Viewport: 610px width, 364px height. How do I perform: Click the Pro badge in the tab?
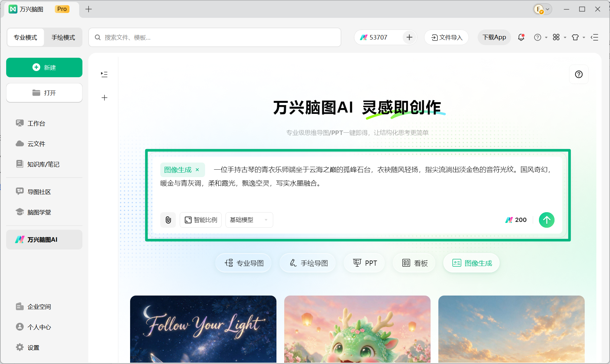62,9
